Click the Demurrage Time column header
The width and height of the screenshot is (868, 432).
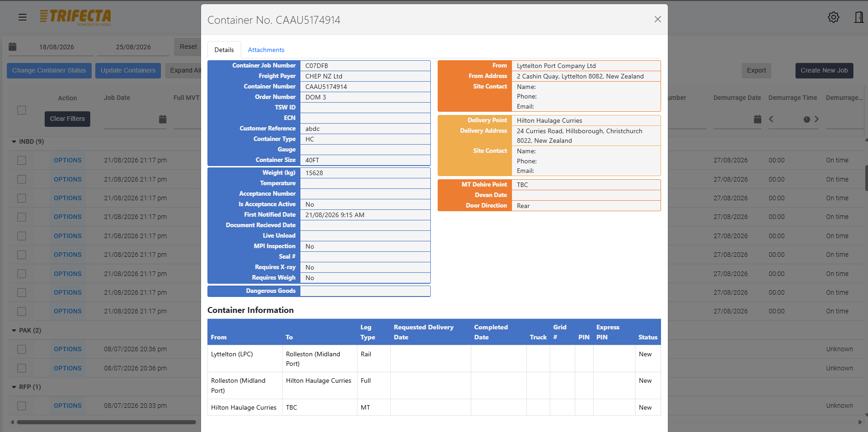tap(792, 98)
